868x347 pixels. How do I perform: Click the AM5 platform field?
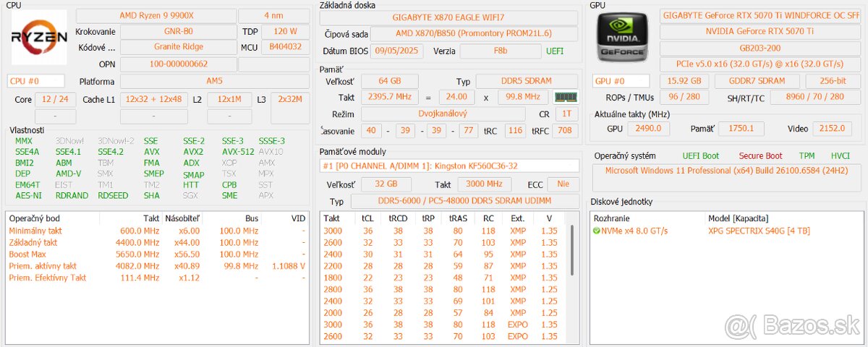point(214,82)
